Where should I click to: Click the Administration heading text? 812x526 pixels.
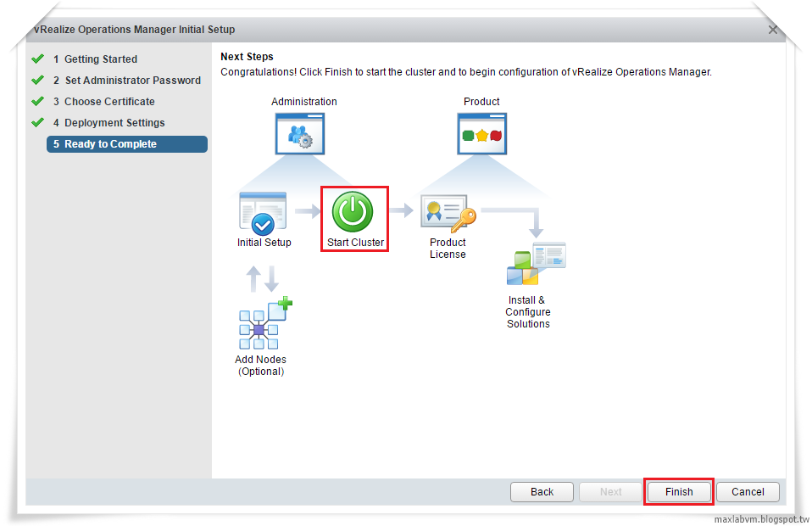[x=304, y=102]
